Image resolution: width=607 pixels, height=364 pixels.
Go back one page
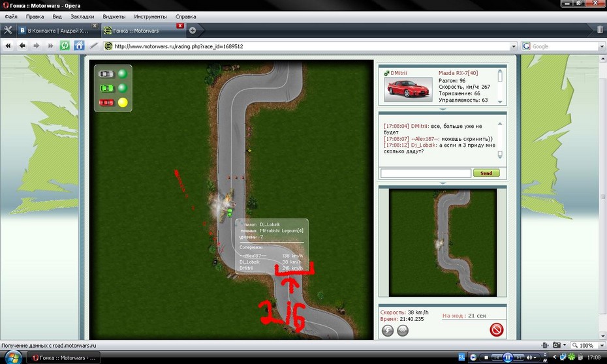(22, 46)
